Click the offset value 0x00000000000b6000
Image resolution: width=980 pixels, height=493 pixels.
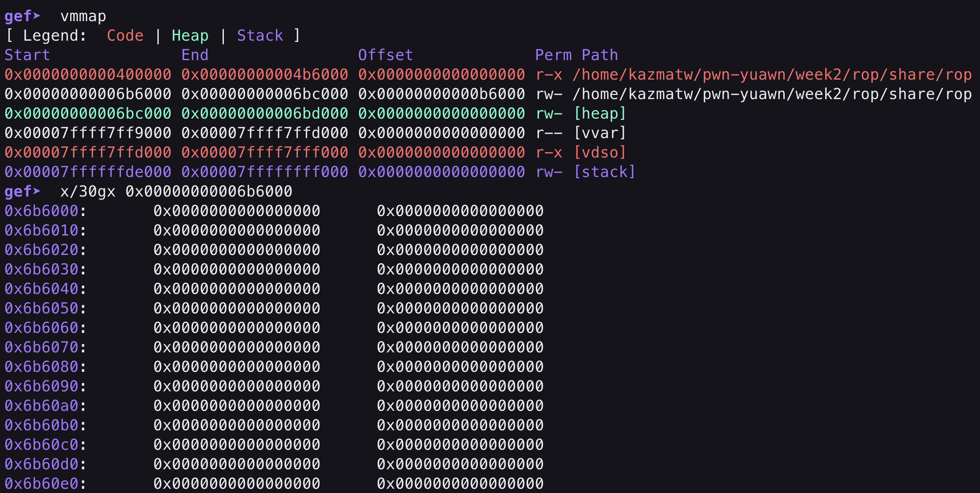(x=441, y=94)
